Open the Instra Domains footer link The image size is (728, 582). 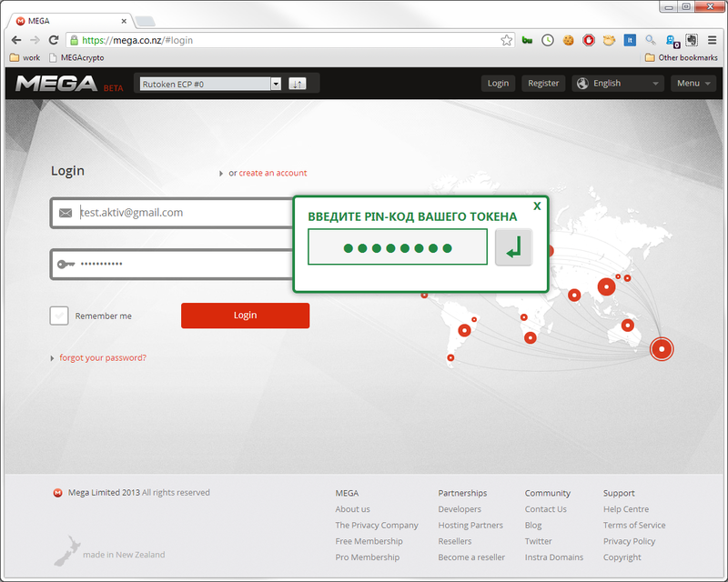[554, 557]
